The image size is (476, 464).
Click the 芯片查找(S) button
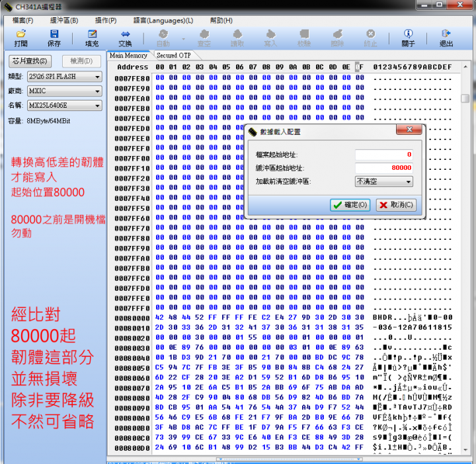pyautogui.click(x=30, y=61)
